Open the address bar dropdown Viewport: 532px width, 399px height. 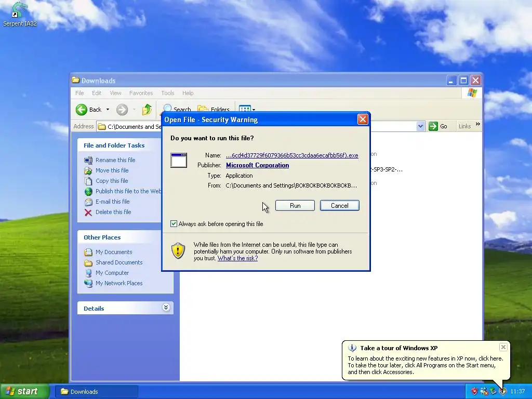pos(420,126)
